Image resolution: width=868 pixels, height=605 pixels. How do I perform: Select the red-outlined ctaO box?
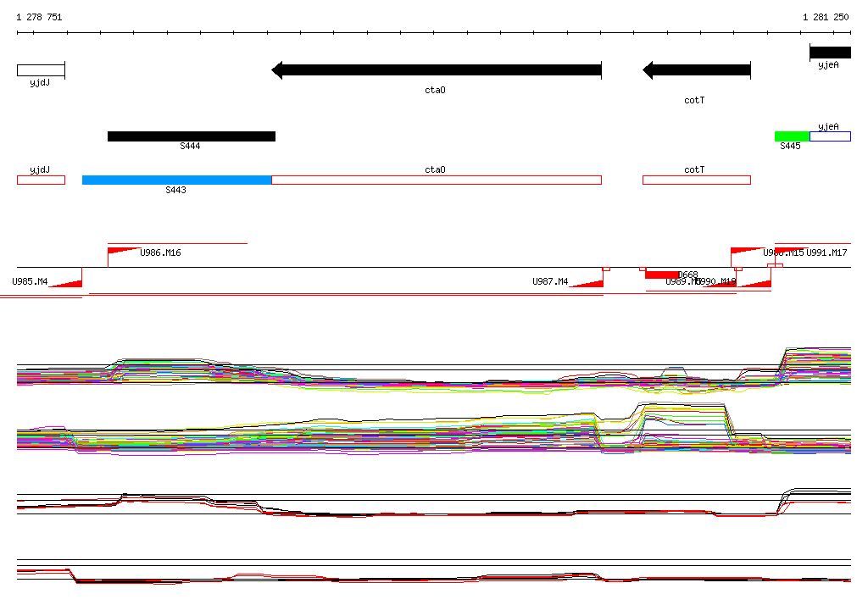[437, 180]
